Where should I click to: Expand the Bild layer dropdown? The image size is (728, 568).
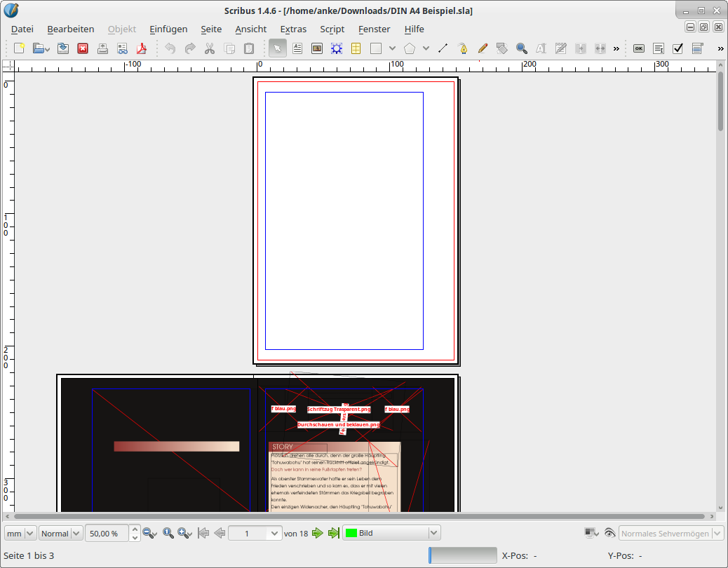point(434,533)
